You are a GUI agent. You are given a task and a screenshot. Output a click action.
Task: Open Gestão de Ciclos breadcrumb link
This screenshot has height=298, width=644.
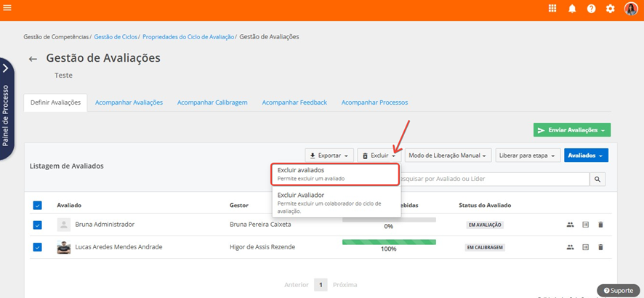115,36
